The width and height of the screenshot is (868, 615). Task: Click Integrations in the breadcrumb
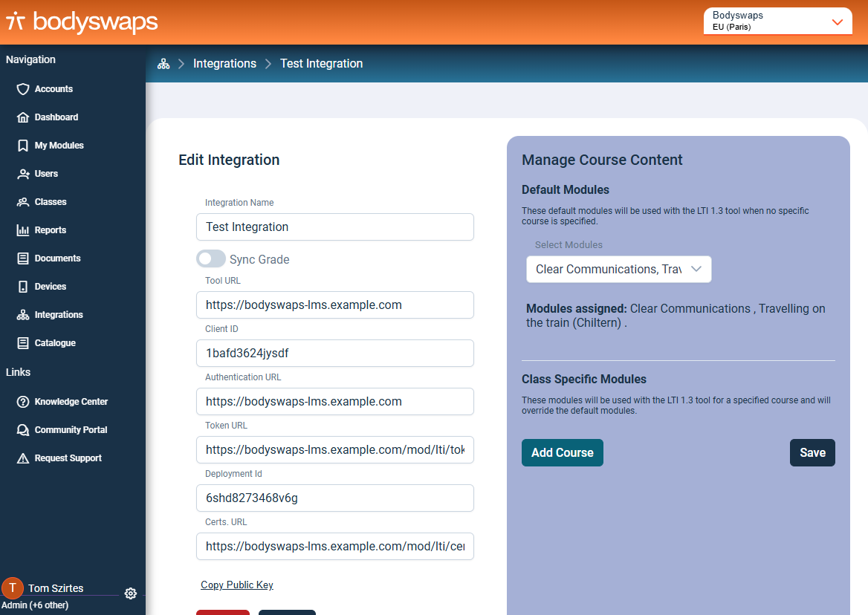coord(224,64)
